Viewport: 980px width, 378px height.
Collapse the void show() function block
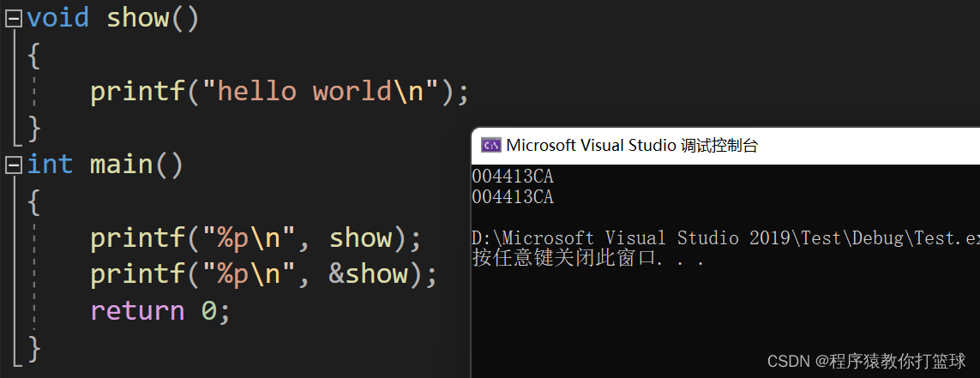tap(13, 20)
